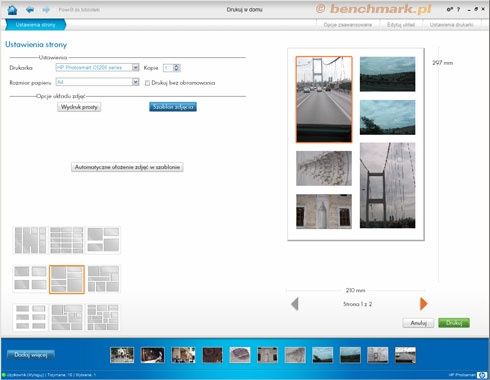Select the sky with tree silhouette preview photo
Image resolution: width=490 pixels, height=380 pixels.
388,117
